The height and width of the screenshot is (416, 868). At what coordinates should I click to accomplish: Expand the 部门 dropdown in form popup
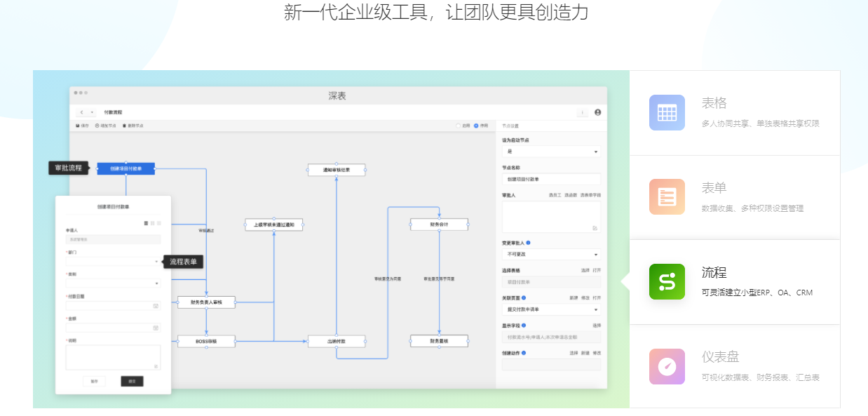[x=113, y=262]
